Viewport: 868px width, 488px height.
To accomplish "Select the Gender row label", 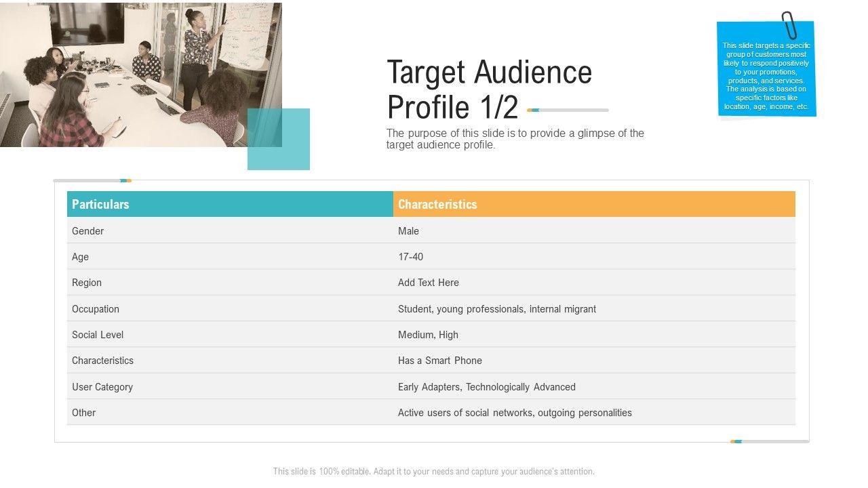I will pos(88,231).
